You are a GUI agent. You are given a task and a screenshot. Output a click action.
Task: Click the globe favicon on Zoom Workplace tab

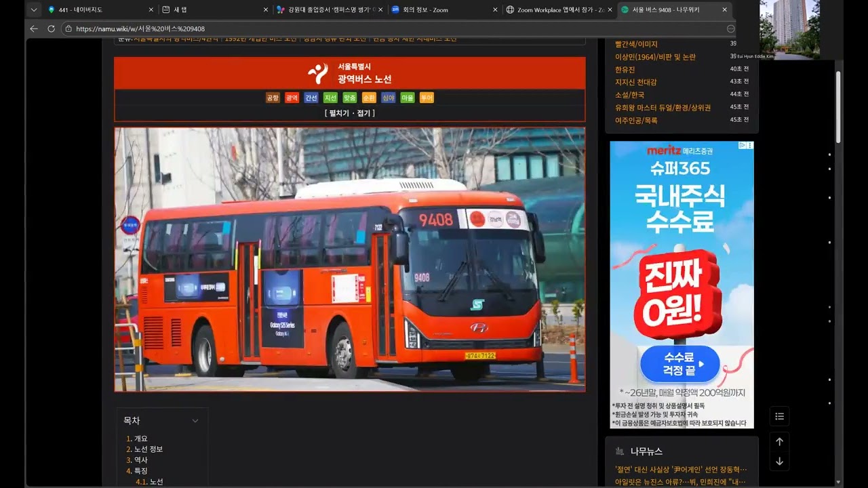510,9
